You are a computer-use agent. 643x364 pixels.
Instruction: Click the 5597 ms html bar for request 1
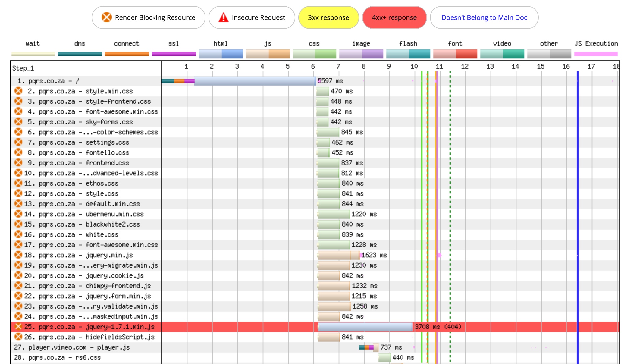255,81
